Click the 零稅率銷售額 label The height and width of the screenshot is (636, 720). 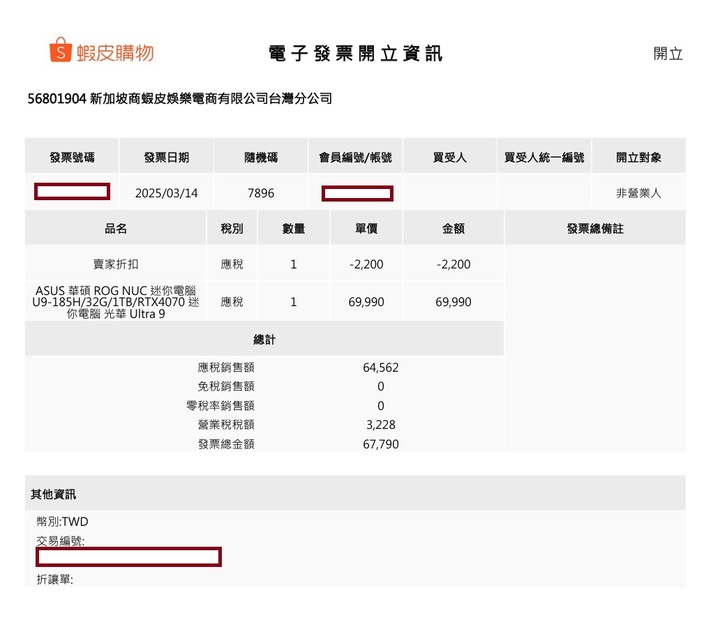220,405
